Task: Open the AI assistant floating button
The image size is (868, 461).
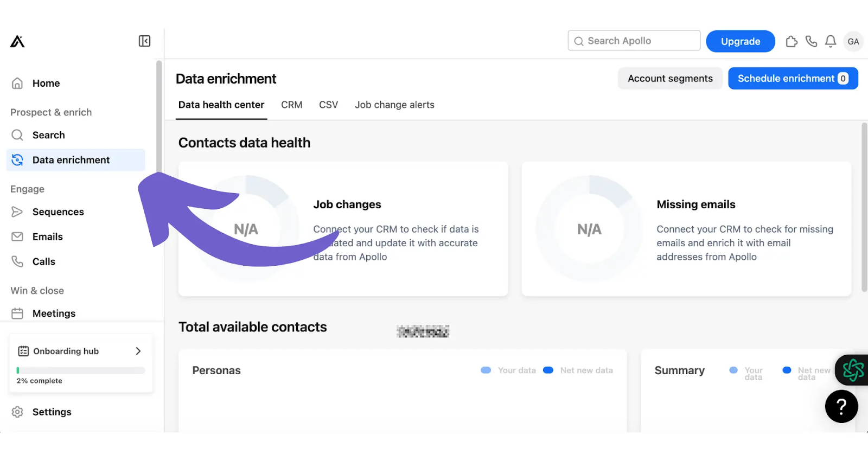Action: point(852,370)
